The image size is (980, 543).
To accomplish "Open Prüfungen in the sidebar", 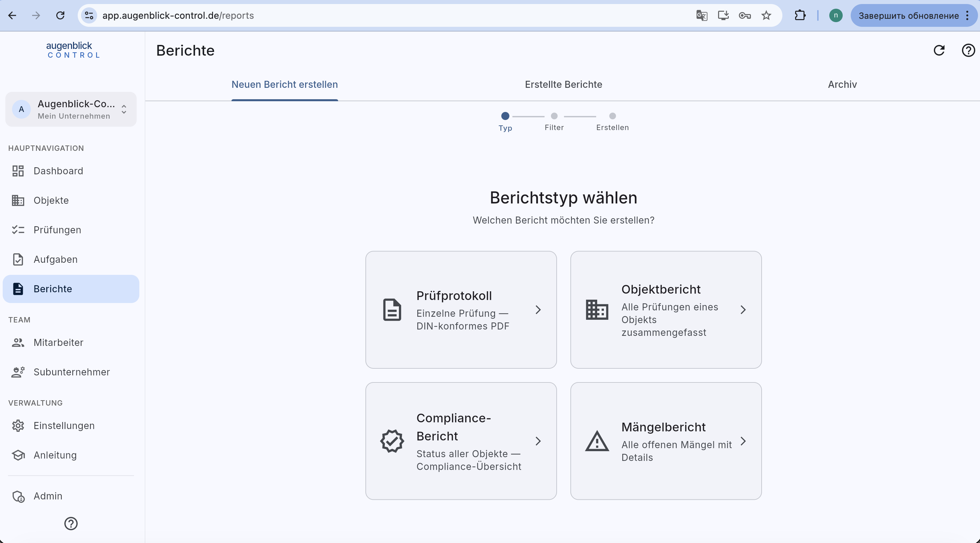I will (x=71, y=230).
